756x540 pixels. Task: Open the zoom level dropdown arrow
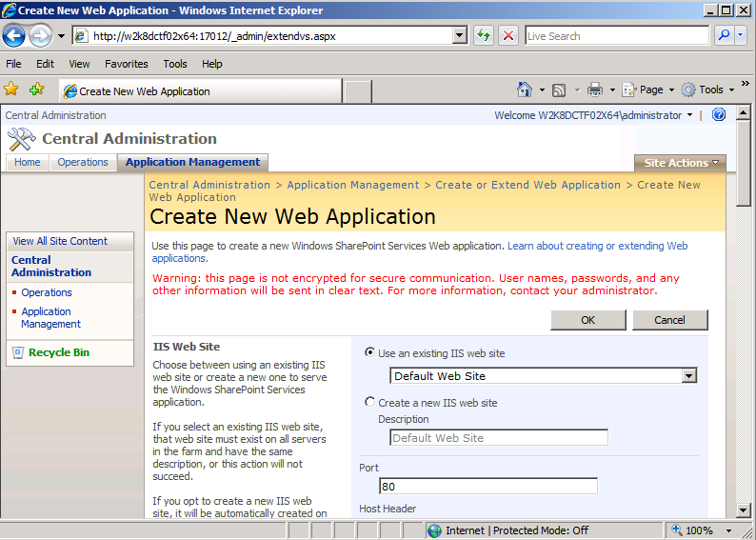[729, 531]
